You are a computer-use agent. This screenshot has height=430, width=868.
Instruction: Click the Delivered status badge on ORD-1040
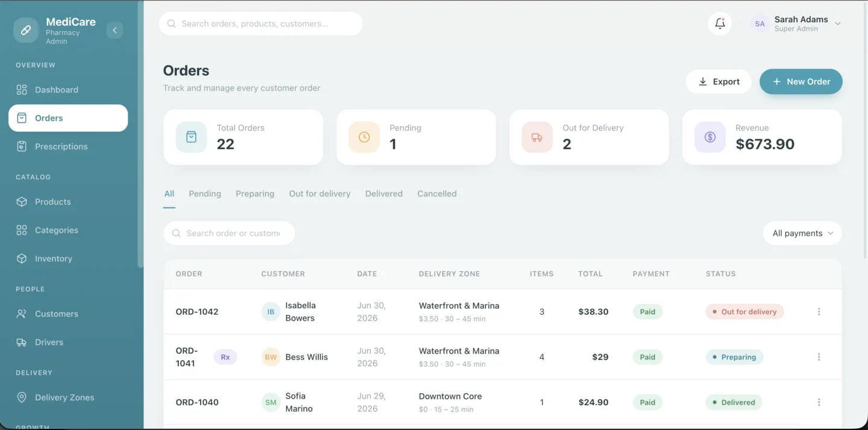[734, 402]
